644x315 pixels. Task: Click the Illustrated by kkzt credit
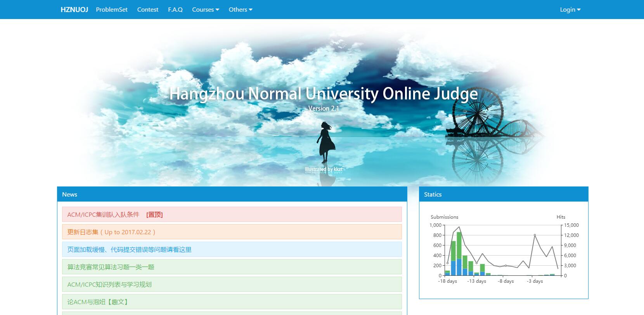[x=324, y=169]
